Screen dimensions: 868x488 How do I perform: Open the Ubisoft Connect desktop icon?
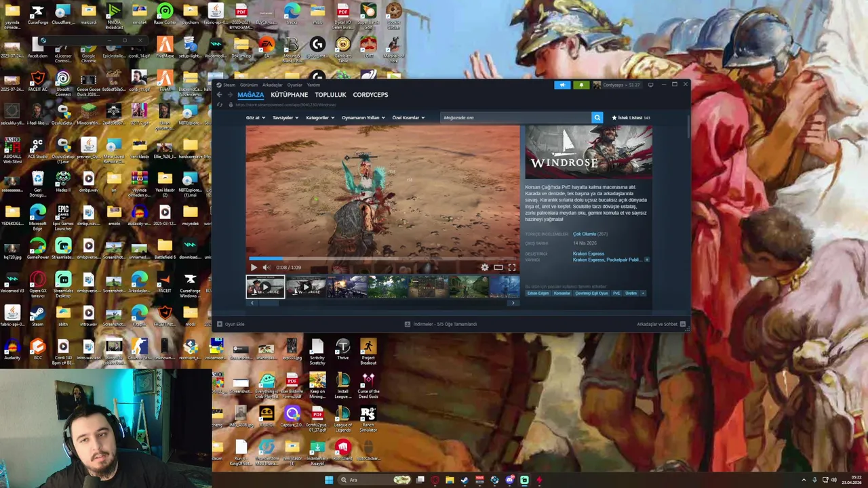(63, 83)
